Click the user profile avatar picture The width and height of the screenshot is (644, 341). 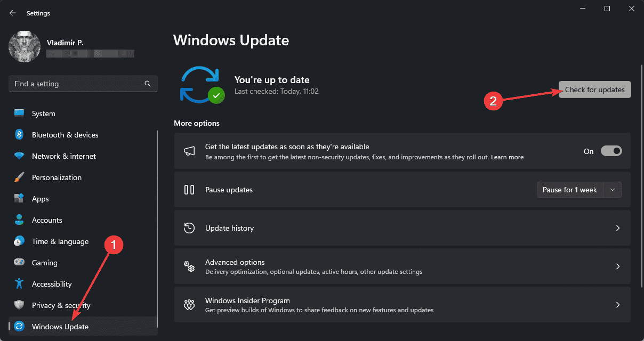pos(25,46)
